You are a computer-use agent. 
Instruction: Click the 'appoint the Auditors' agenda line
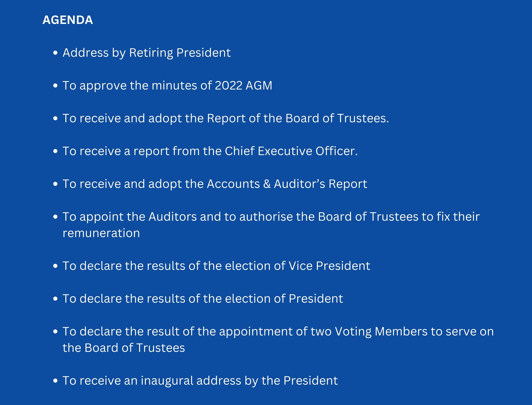click(271, 217)
